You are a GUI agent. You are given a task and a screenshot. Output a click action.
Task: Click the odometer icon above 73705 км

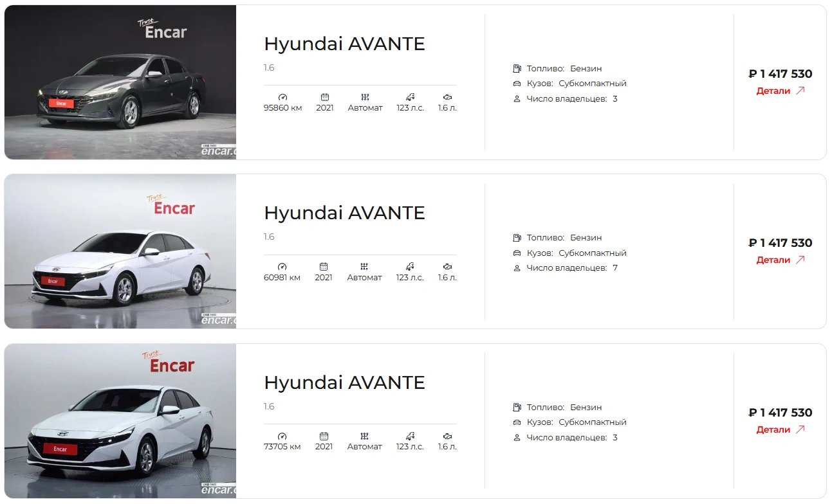(282, 436)
